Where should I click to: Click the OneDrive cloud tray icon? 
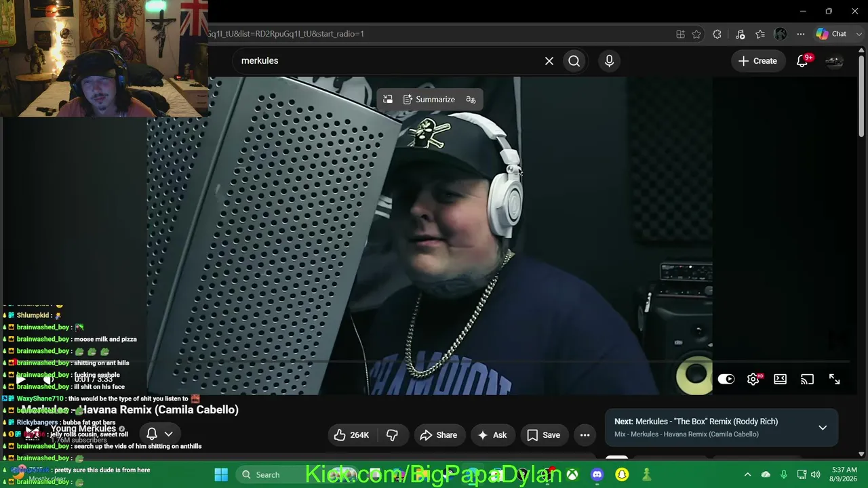pos(766,474)
